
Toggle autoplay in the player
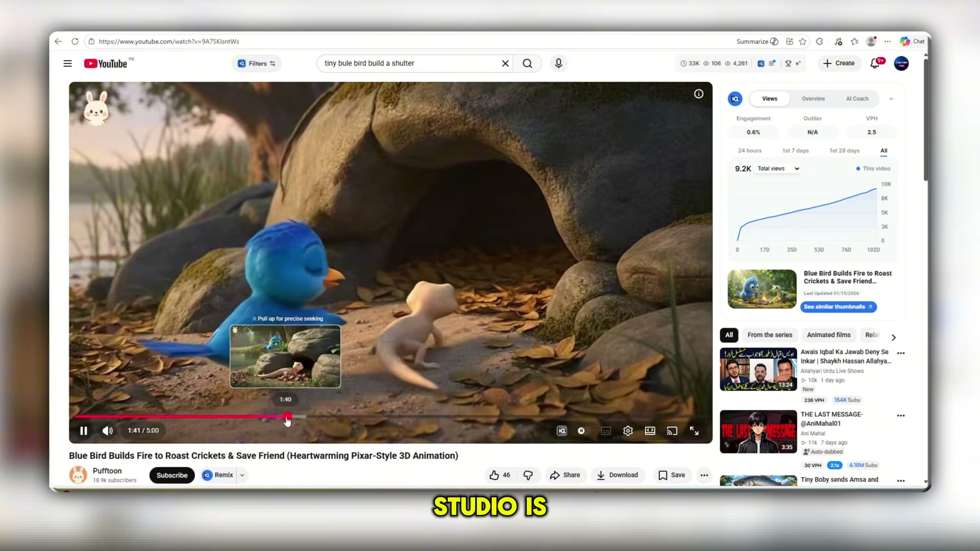tap(581, 431)
